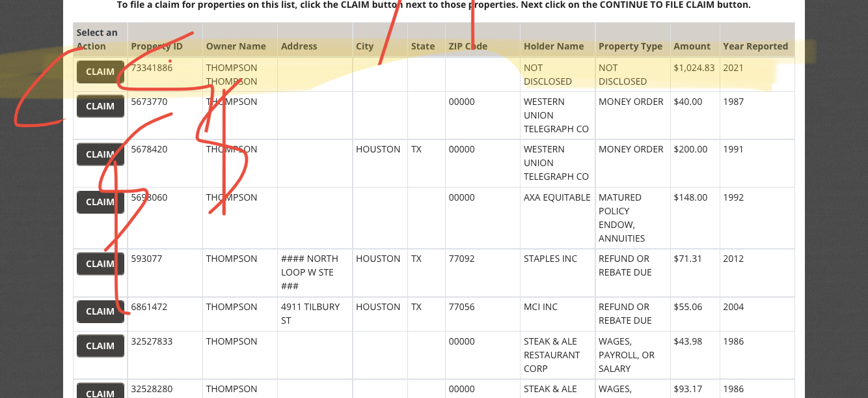This screenshot has width=868, height=398.
Task: Click the Address column header
Action: click(x=299, y=46)
